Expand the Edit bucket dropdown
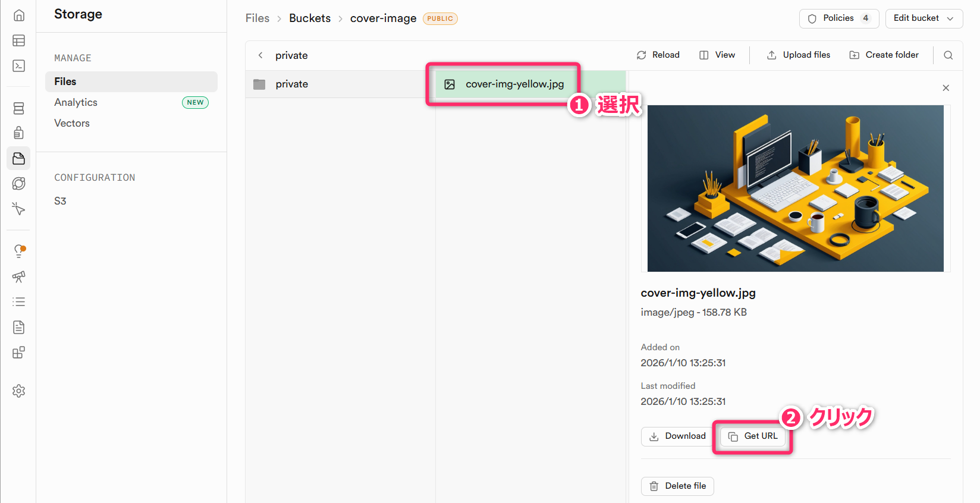 click(x=924, y=18)
